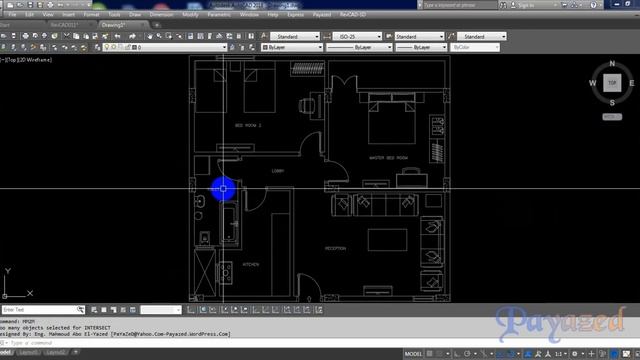Click the Copy clip icon beside Cut

[x=76, y=36]
